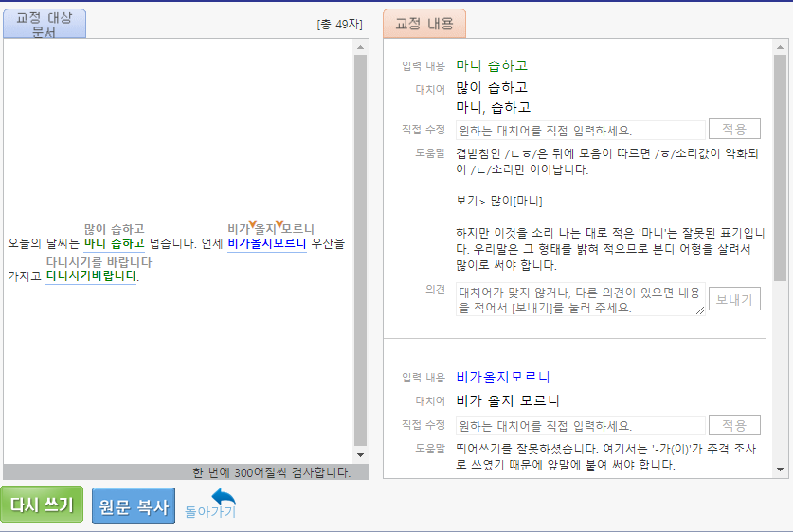Click scroll down arrow of document pane

coord(361,455)
